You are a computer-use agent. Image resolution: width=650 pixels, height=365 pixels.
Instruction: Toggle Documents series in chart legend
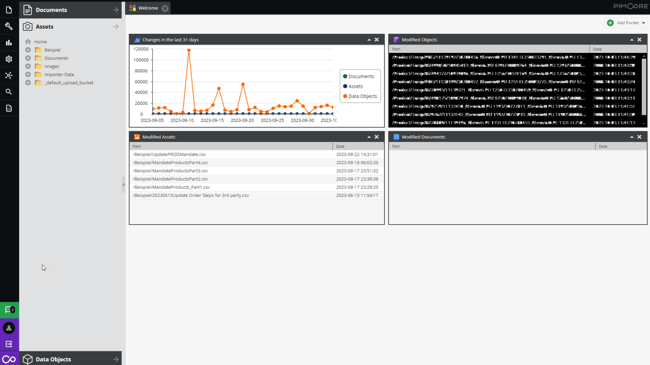(x=358, y=76)
